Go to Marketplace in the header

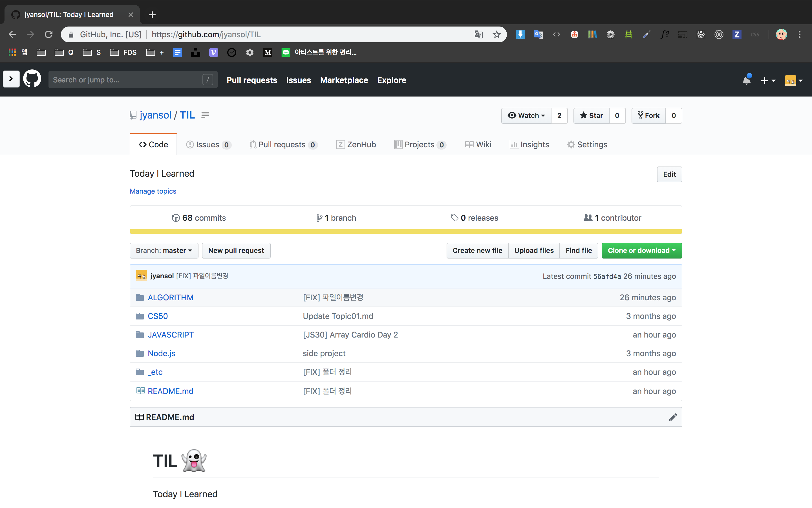tap(344, 80)
